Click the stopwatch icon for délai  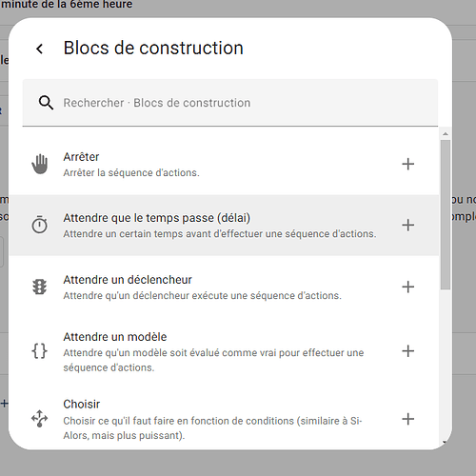[x=40, y=225]
